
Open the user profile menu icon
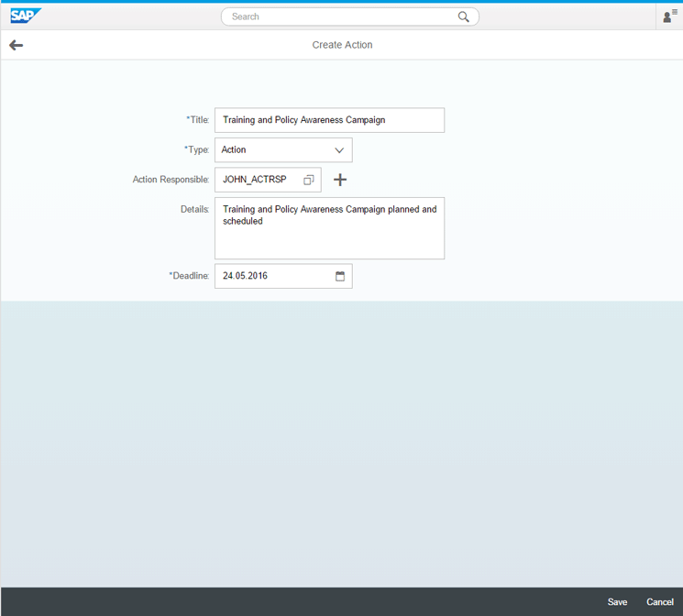669,16
